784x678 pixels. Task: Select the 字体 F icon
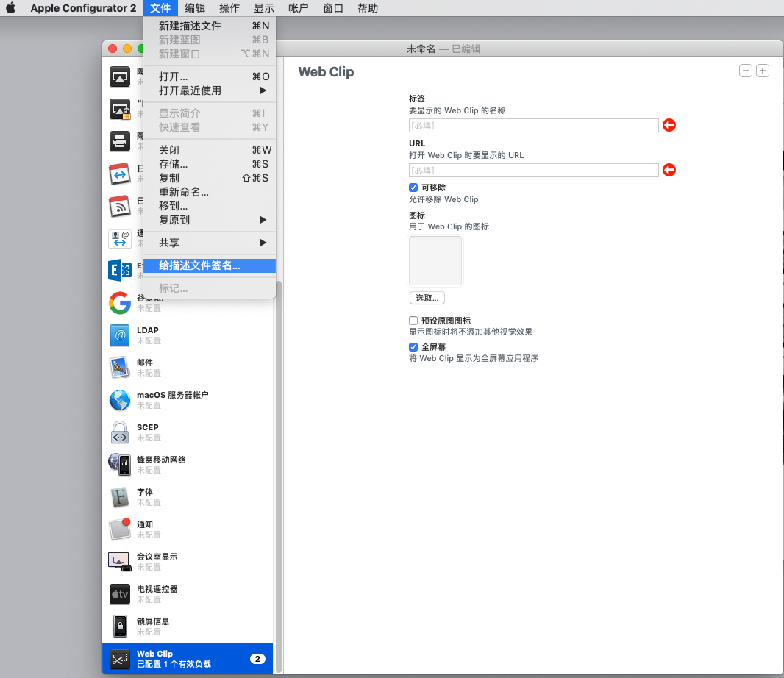pos(120,497)
